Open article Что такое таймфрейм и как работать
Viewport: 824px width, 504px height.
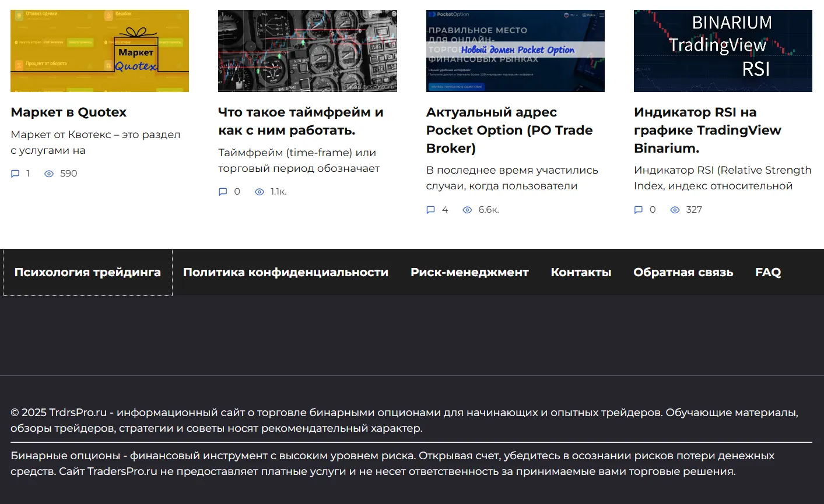tap(301, 121)
